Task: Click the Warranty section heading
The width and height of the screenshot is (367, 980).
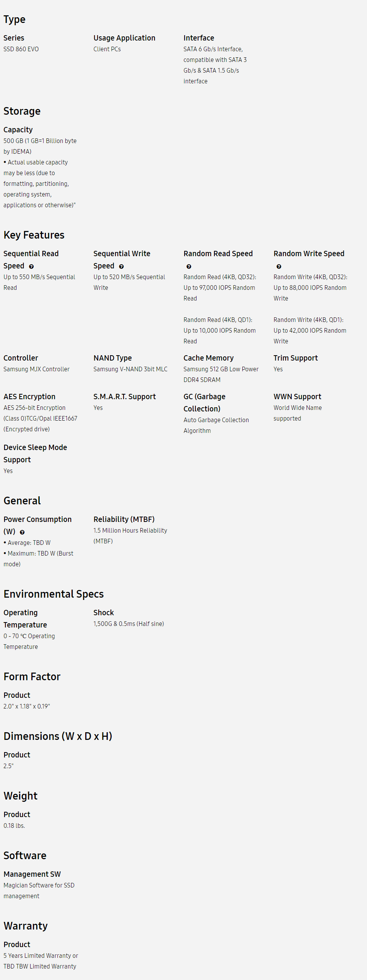Action: pyautogui.click(x=26, y=926)
